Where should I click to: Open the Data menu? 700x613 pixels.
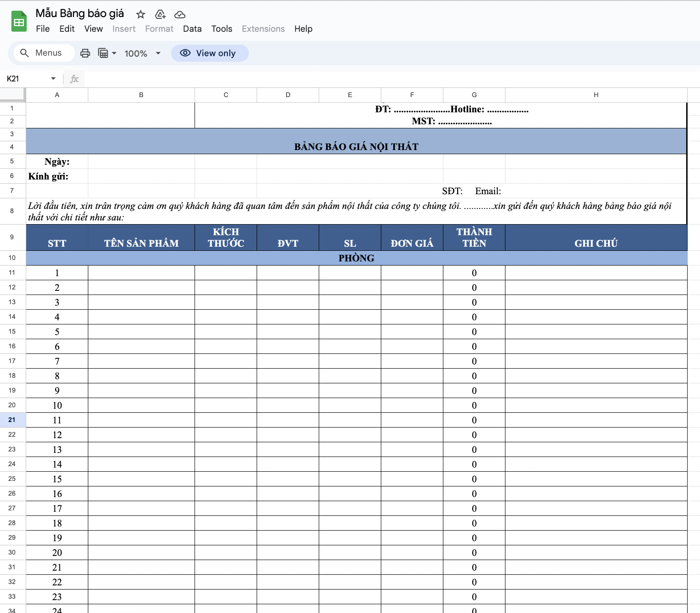(192, 29)
